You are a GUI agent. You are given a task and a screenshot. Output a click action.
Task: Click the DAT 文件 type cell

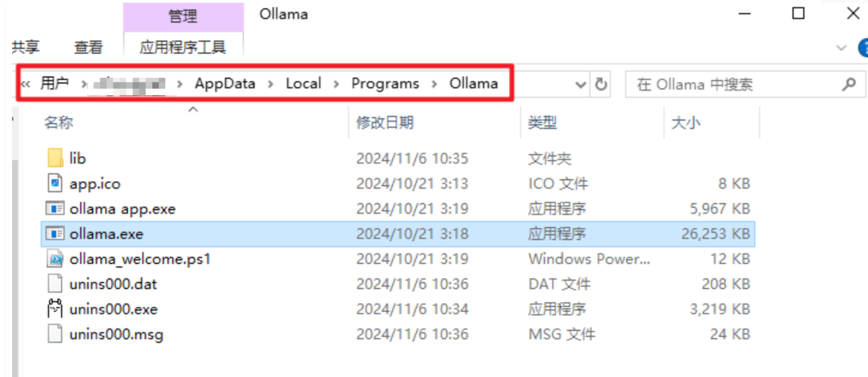tap(559, 284)
